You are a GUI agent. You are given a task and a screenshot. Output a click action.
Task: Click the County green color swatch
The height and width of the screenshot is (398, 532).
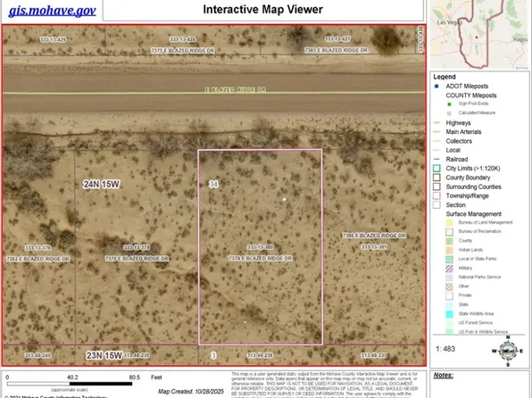click(x=449, y=241)
